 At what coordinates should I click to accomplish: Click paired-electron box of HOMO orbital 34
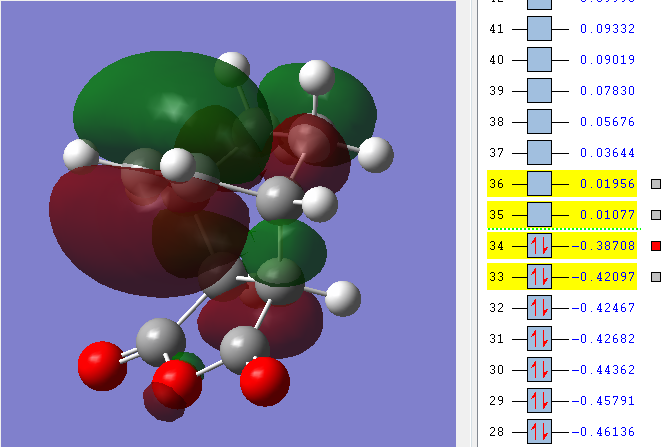pos(539,246)
